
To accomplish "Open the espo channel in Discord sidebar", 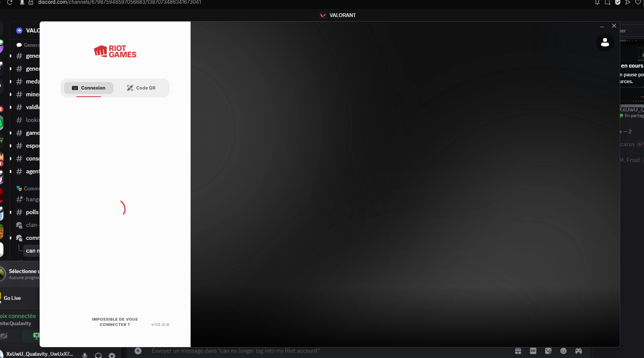I will pos(28,146).
